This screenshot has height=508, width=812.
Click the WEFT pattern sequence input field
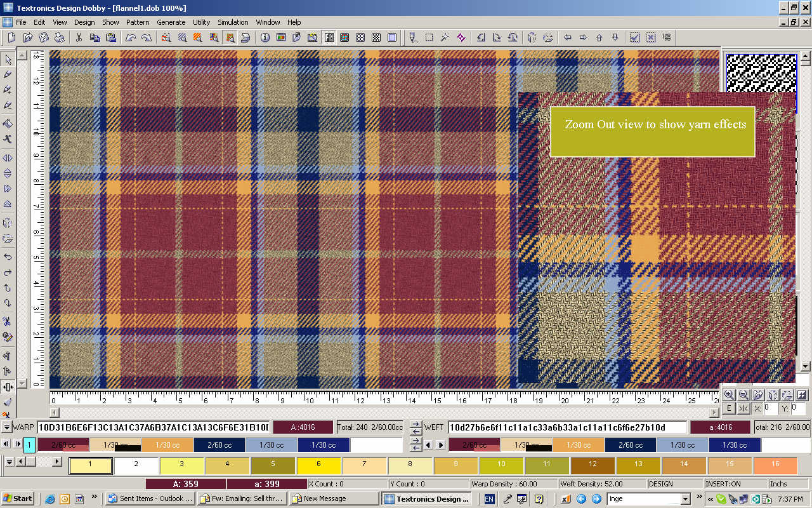pyautogui.click(x=568, y=427)
